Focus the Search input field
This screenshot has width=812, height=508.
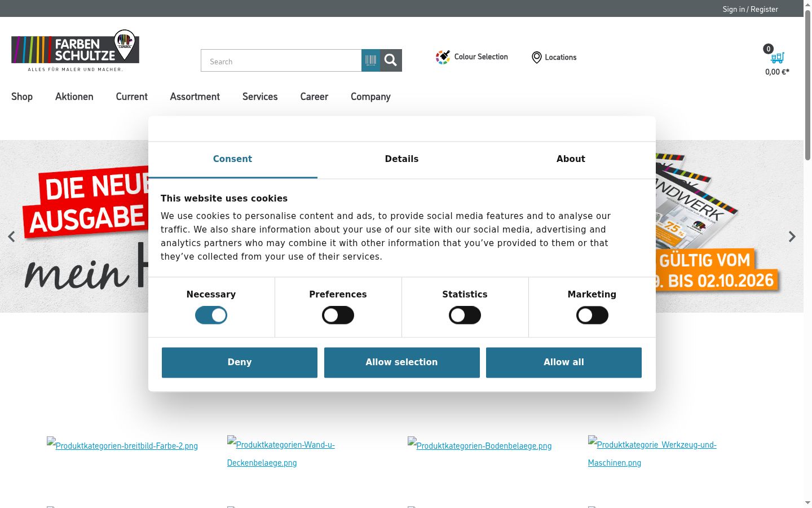[281, 61]
